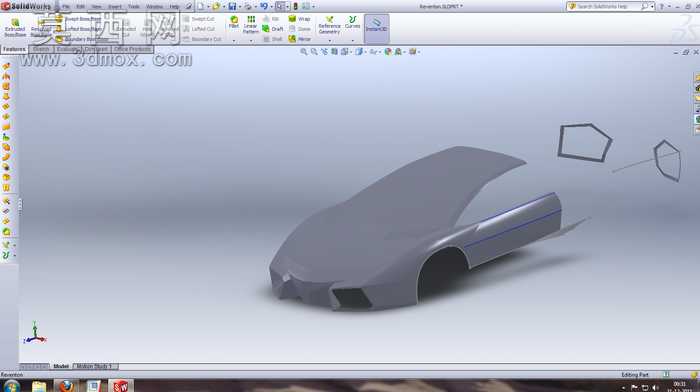The height and width of the screenshot is (392, 700).
Task: Click the Mirror feature tool
Action: (x=300, y=39)
